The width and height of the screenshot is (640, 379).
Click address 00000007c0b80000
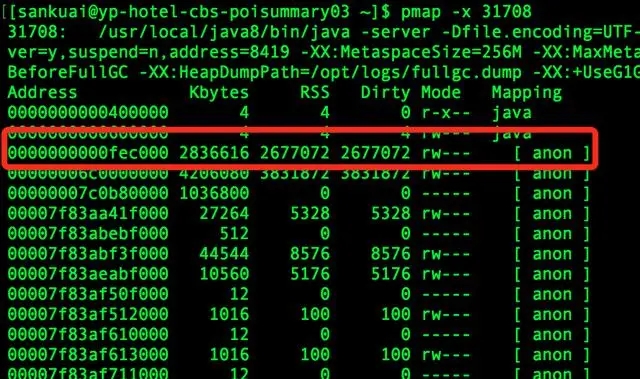(x=88, y=193)
